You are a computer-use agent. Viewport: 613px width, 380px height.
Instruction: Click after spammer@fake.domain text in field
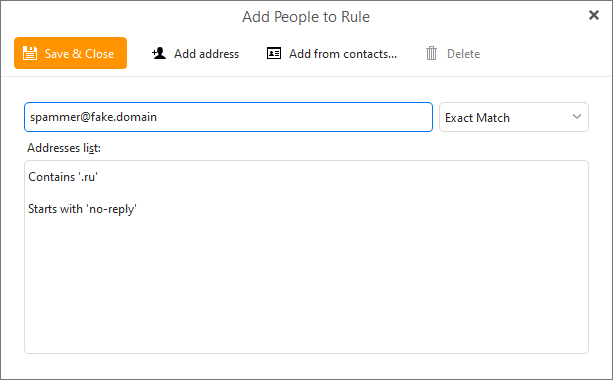[162, 117]
